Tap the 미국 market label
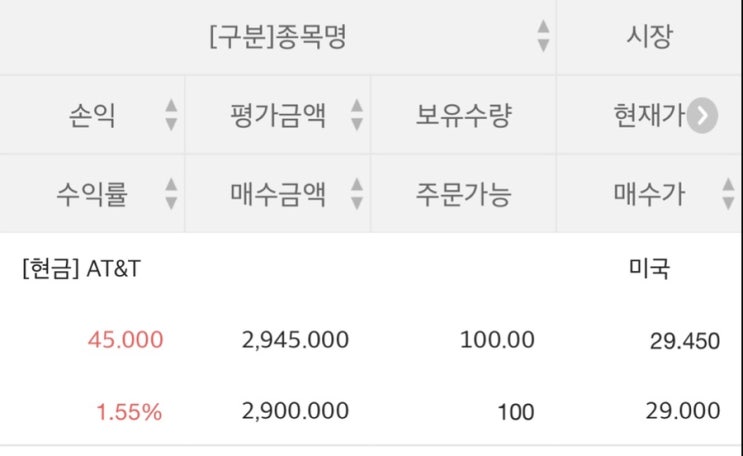The height and width of the screenshot is (456, 743). pyautogui.click(x=649, y=269)
